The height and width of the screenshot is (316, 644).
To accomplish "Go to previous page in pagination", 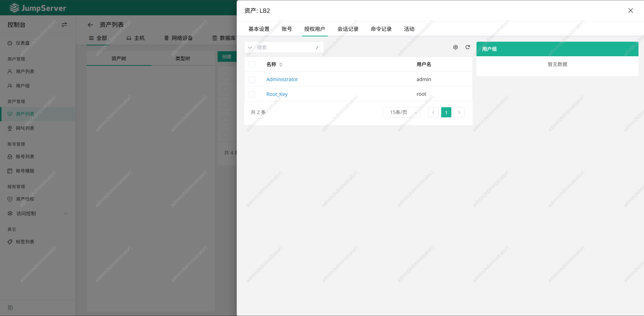I will pos(433,112).
